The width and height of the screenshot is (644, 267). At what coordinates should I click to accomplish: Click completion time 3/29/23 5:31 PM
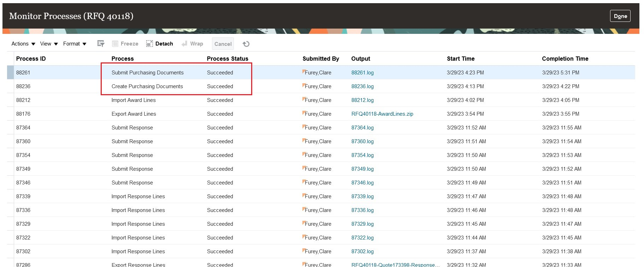pyautogui.click(x=561, y=73)
